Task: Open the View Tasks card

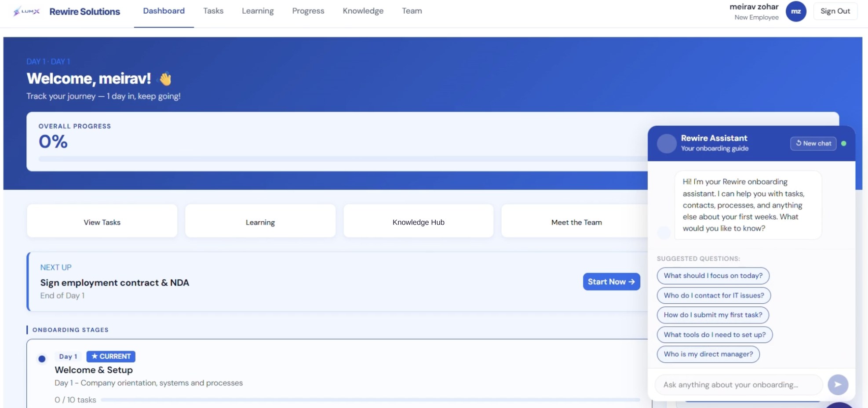Action: 102,221
